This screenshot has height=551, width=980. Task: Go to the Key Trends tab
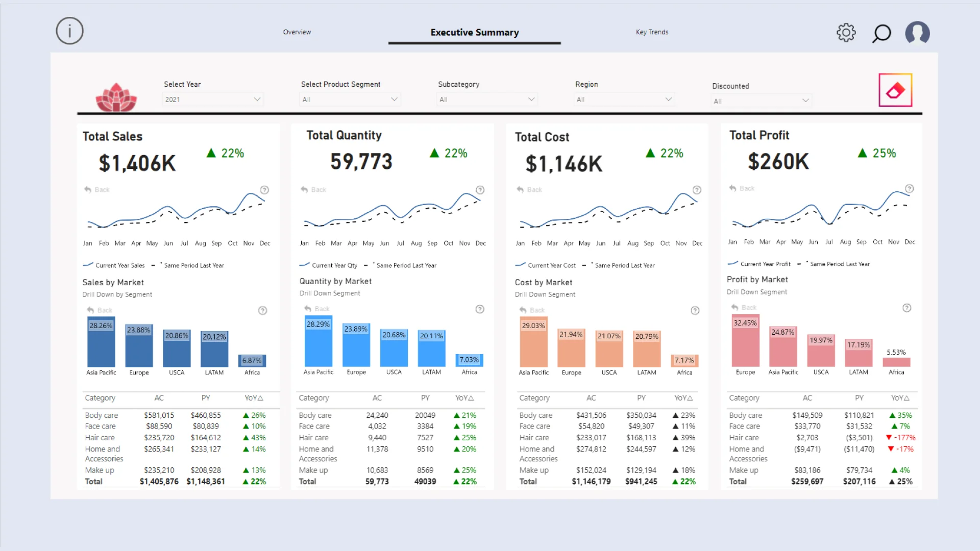coord(652,32)
